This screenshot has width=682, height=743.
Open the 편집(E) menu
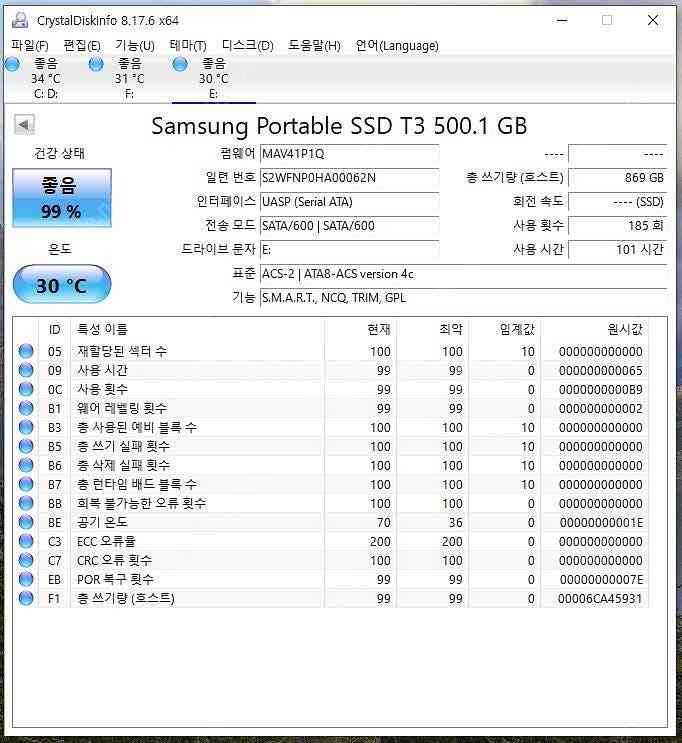[82, 45]
